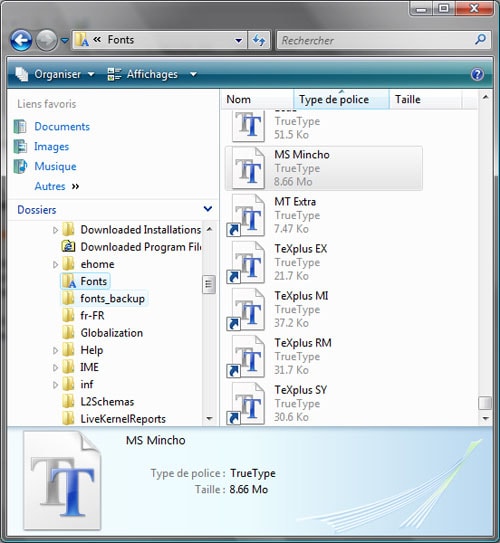Refresh the Fonts folder view

coord(259,40)
